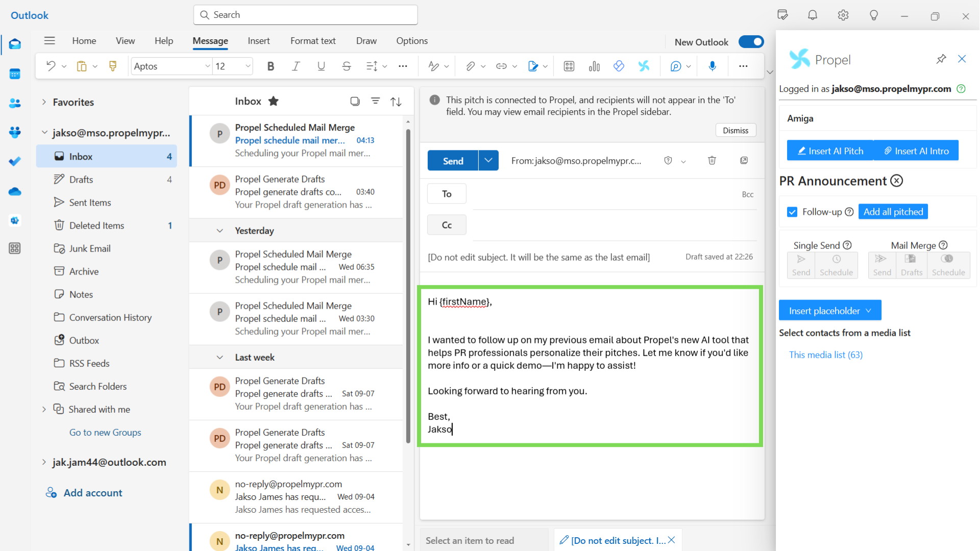Image resolution: width=980 pixels, height=551 pixels.
Task: Open the Format text ribbon tab
Action: (x=313, y=41)
